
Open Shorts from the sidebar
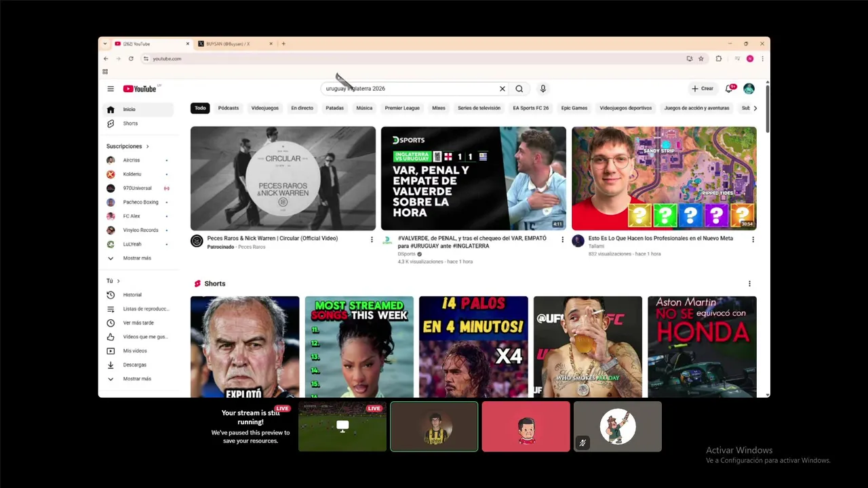tap(138, 123)
